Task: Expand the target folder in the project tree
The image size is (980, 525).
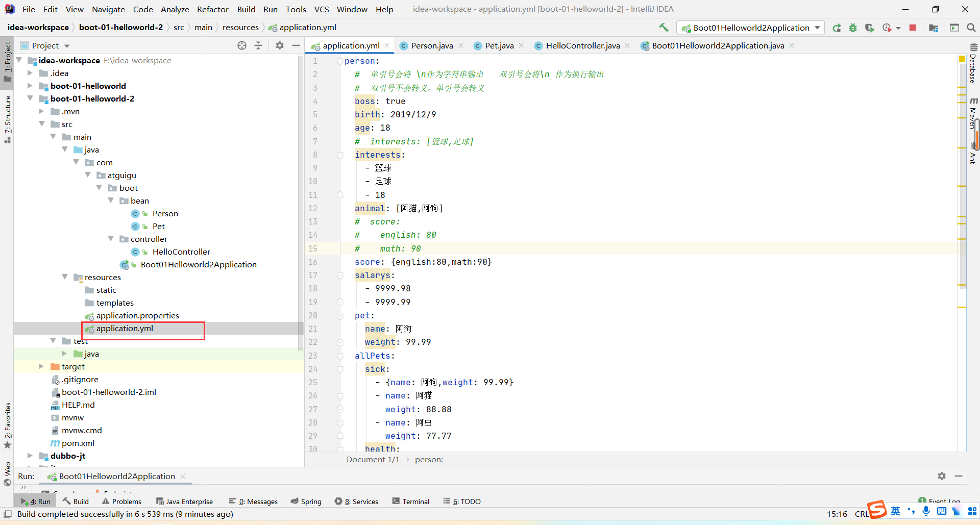Action: pyautogui.click(x=41, y=366)
